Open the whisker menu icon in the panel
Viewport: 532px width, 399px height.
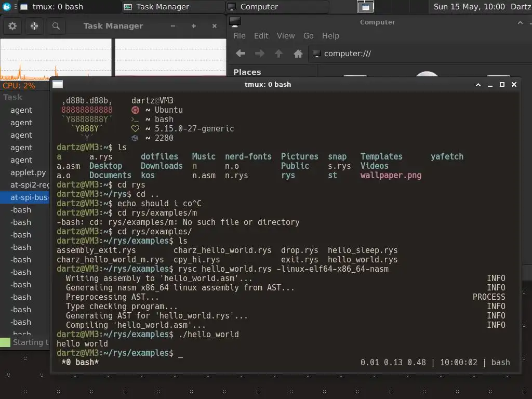[x=6, y=6]
